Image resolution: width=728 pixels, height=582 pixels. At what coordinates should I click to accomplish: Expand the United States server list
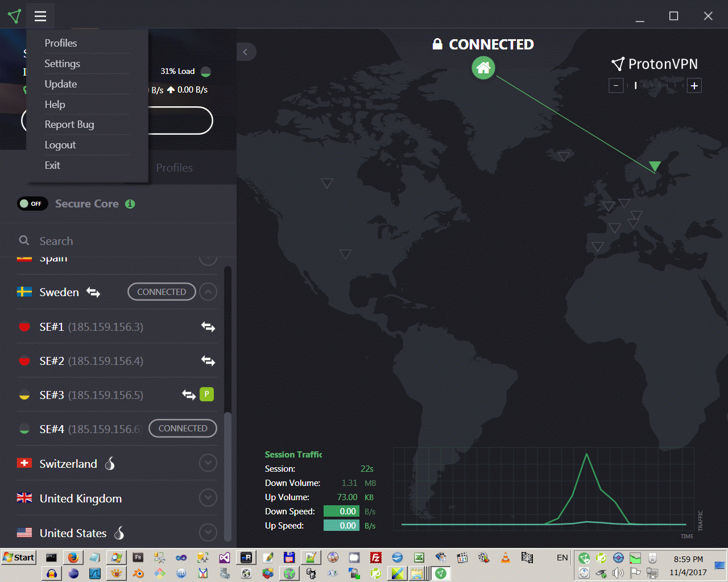point(208,533)
